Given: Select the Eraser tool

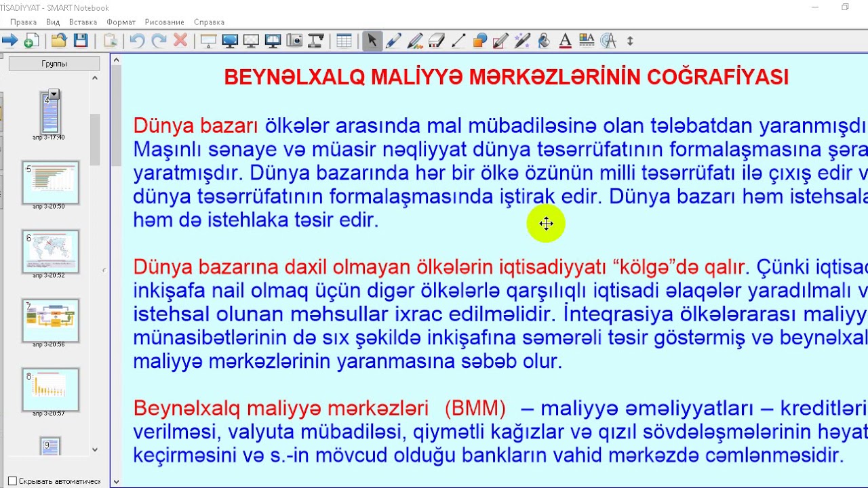Looking at the screenshot, I should click(x=437, y=41).
